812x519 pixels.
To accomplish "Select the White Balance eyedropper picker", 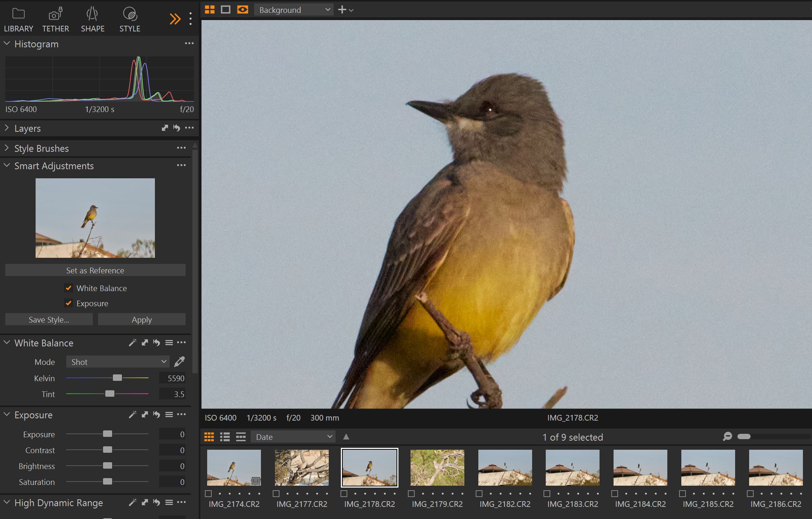I will pos(180,362).
